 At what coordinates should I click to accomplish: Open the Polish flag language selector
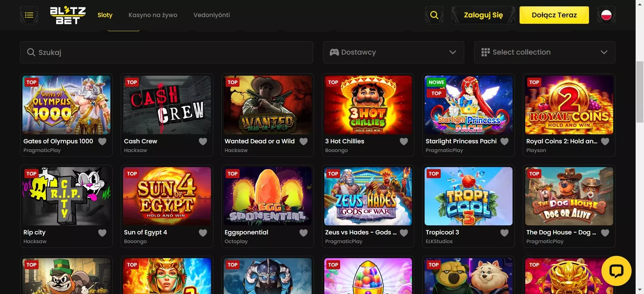606,15
